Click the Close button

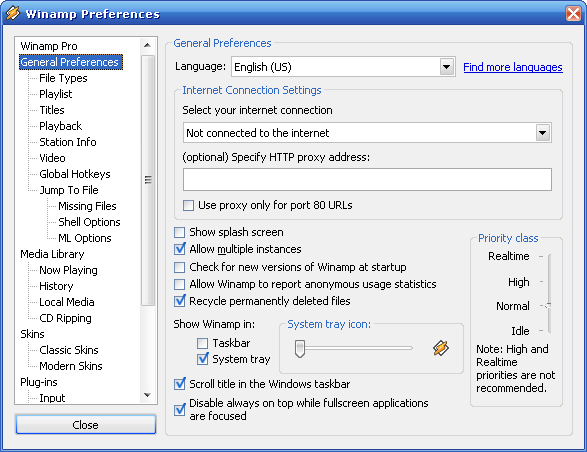pyautogui.click(x=86, y=425)
